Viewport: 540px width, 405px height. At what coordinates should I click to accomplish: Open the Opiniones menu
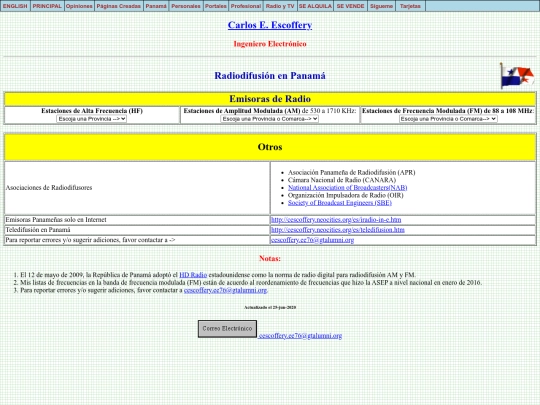click(x=79, y=6)
